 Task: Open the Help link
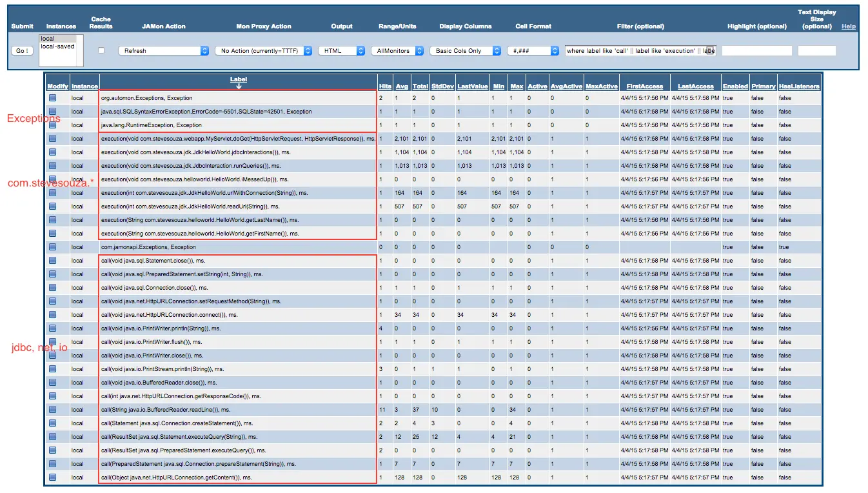(x=849, y=26)
